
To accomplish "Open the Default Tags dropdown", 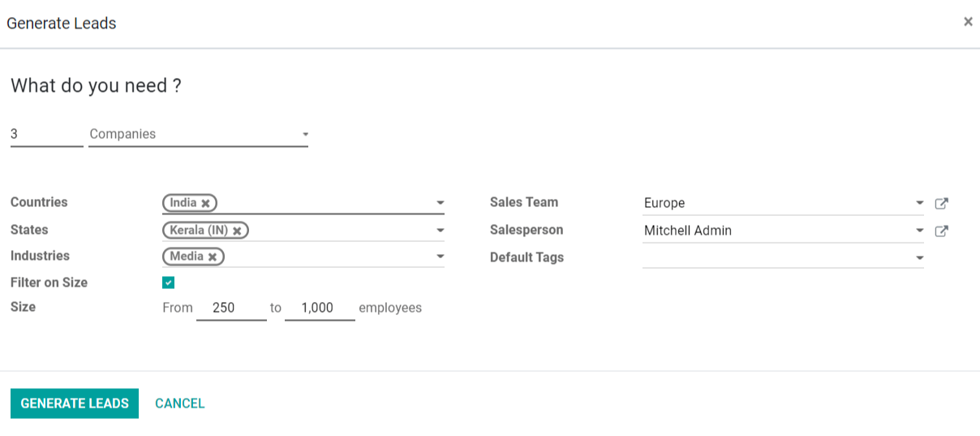I will pyautogui.click(x=783, y=257).
